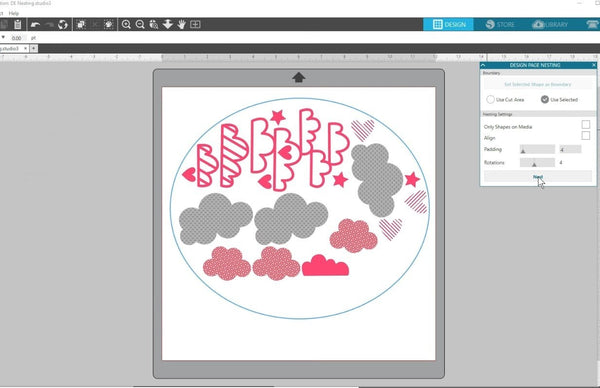600x388 pixels.
Task: Add a new document tab
Action: pos(34,49)
